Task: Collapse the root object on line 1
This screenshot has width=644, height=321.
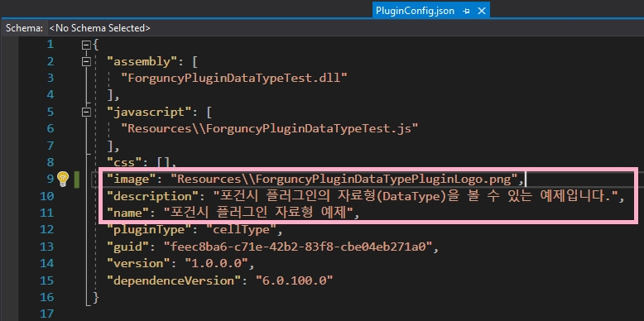Action: (86, 45)
